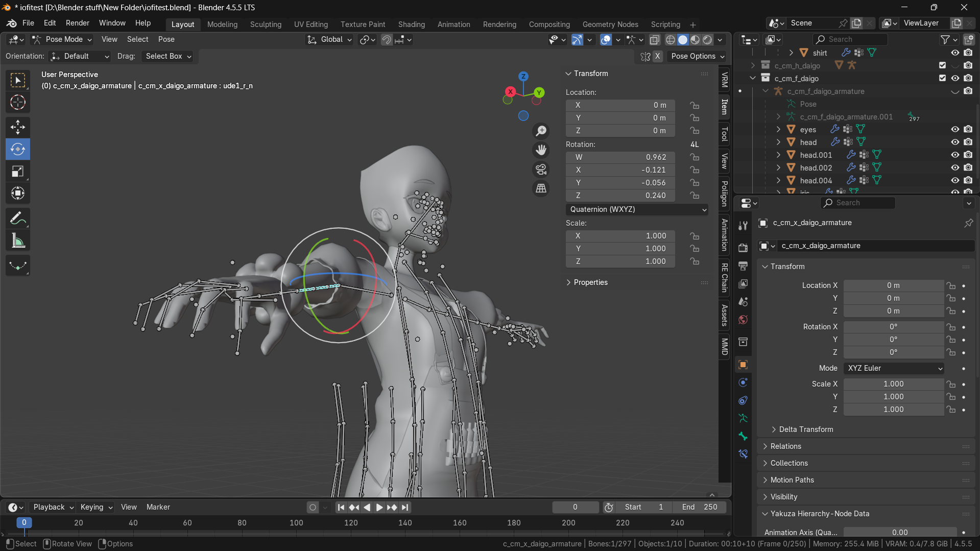Viewport: 980px width, 551px height.
Task: Uncheck c_cm_f_daigo collection checkbox
Action: point(942,78)
